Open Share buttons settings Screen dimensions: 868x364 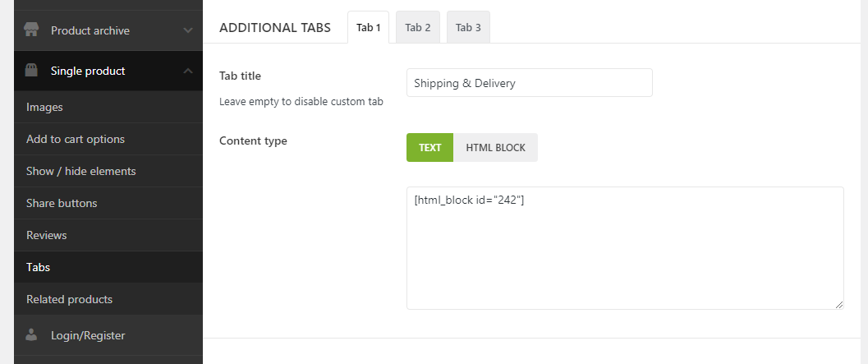pyautogui.click(x=62, y=203)
